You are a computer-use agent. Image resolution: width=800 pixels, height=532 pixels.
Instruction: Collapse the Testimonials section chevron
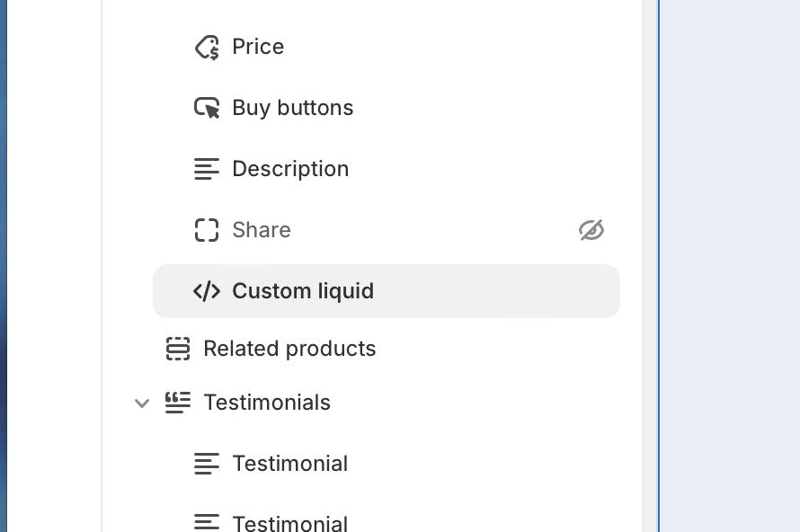point(142,403)
